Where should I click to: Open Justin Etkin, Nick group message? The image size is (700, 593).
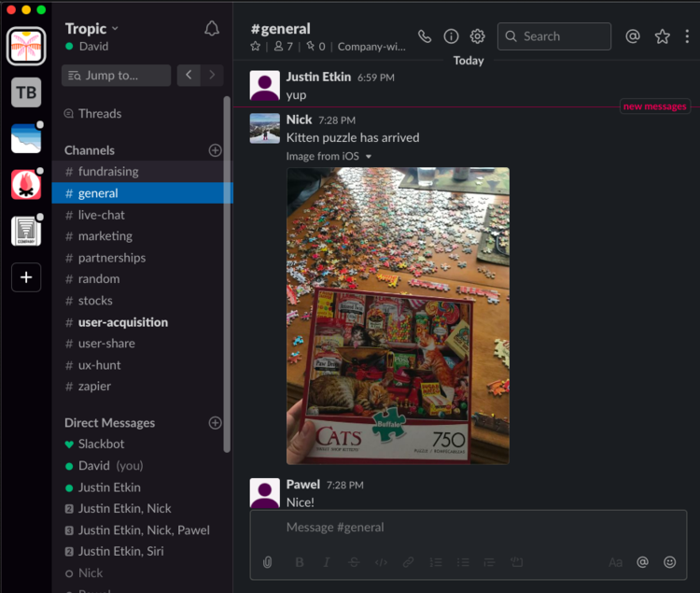(142, 509)
